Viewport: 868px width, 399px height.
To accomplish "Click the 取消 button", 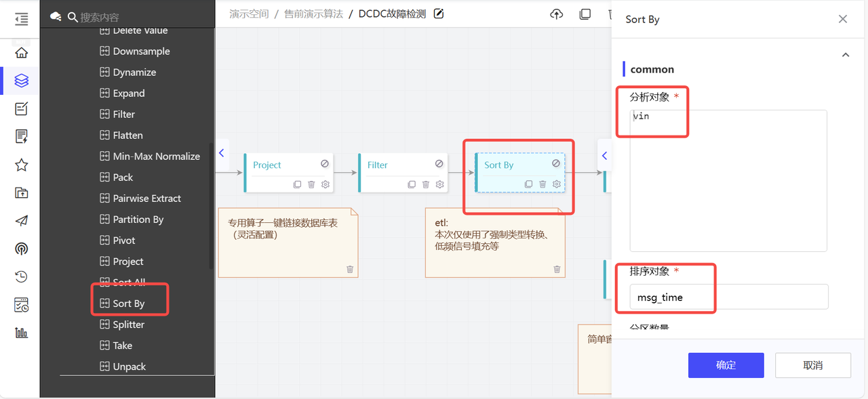I will pyautogui.click(x=813, y=365).
